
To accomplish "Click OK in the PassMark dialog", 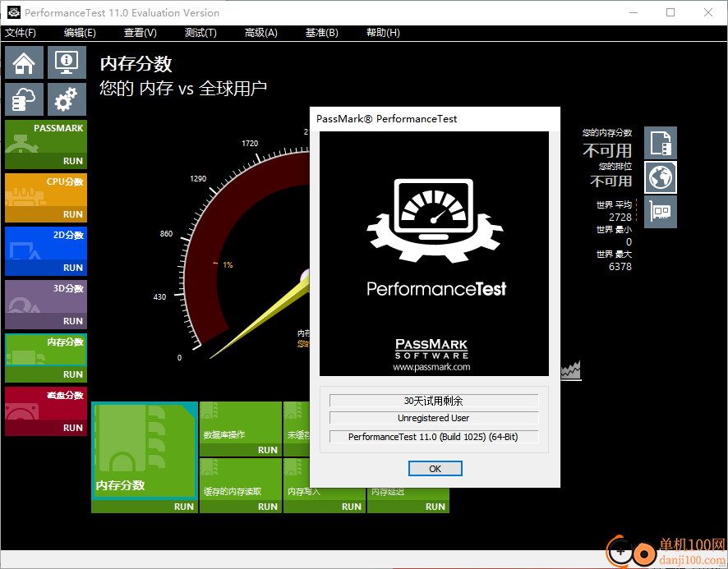I will tap(435, 469).
